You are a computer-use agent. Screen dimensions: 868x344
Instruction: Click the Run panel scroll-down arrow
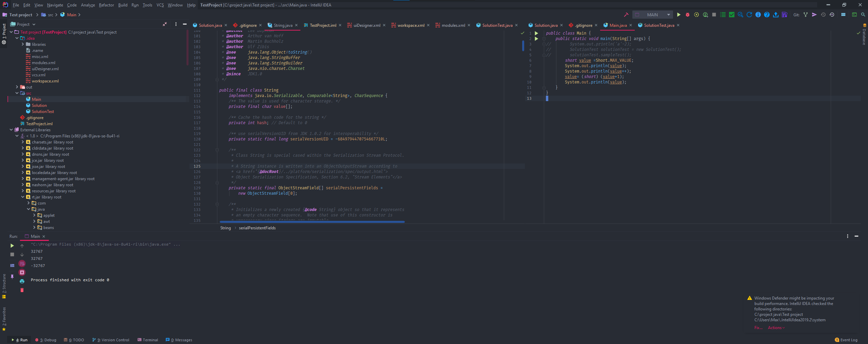tap(22, 254)
